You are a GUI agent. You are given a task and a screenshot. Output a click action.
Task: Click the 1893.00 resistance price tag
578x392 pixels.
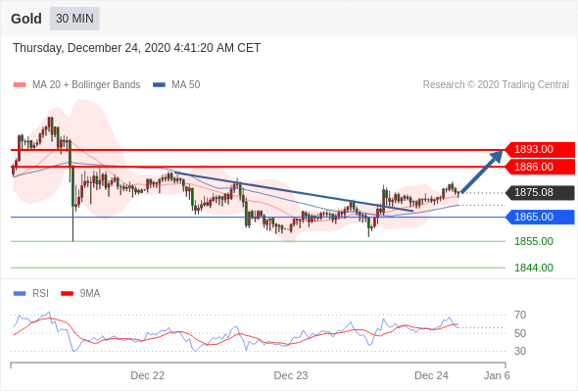click(x=540, y=149)
